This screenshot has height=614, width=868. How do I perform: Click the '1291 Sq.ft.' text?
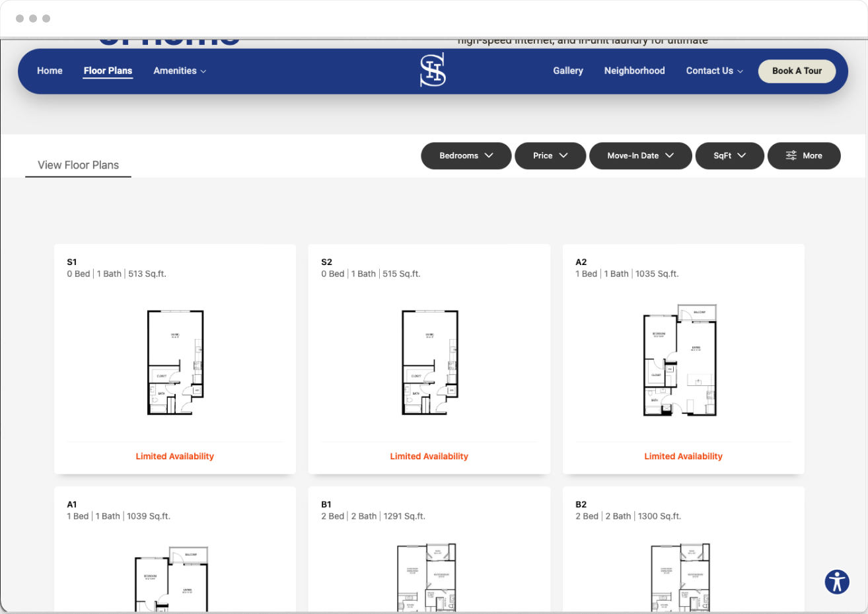click(404, 517)
